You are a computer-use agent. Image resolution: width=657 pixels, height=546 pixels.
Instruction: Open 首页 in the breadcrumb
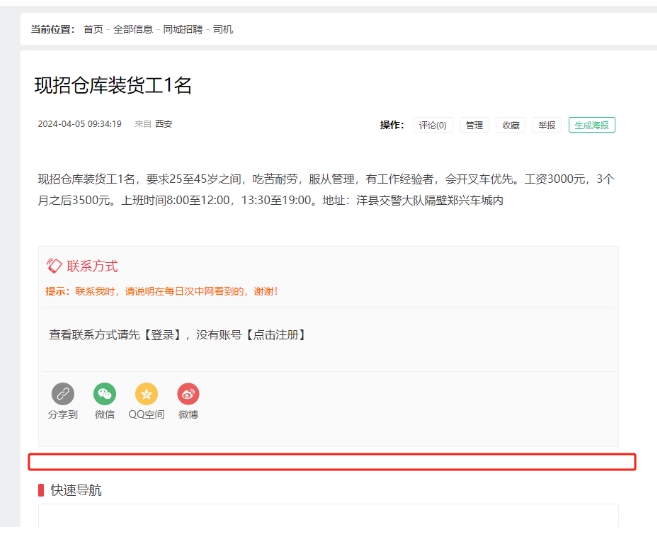click(93, 30)
